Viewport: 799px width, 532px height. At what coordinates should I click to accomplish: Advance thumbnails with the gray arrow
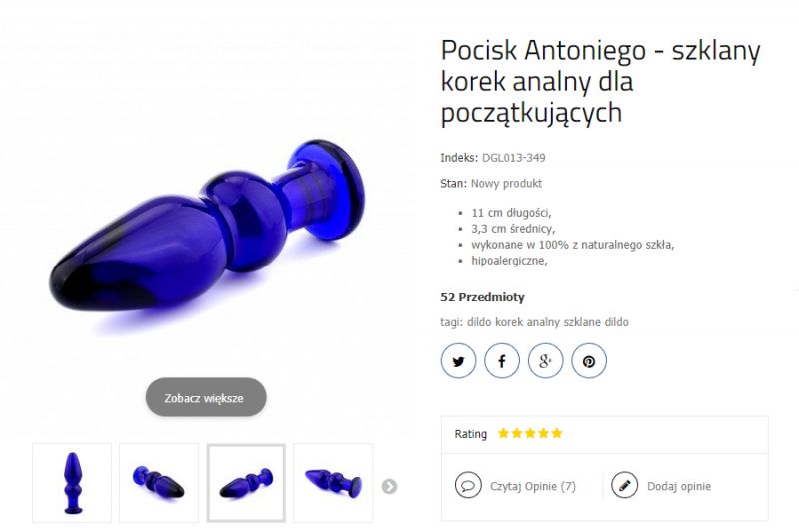pyautogui.click(x=389, y=487)
